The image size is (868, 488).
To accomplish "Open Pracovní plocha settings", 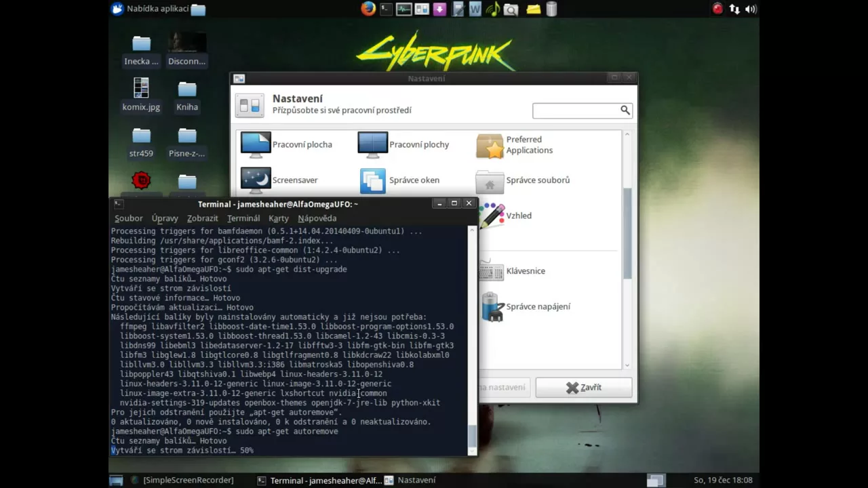I will click(287, 144).
